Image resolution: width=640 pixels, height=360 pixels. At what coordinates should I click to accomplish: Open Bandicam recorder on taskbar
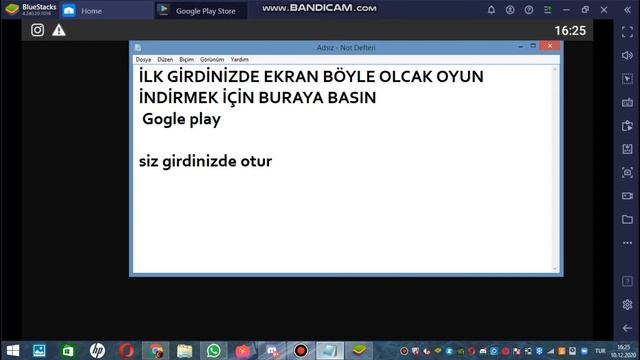click(301, 351)
